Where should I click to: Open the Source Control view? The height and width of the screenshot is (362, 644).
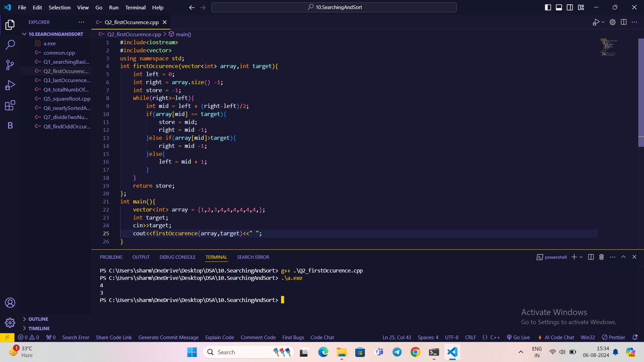pyautogui.click(x=10, y=65)
